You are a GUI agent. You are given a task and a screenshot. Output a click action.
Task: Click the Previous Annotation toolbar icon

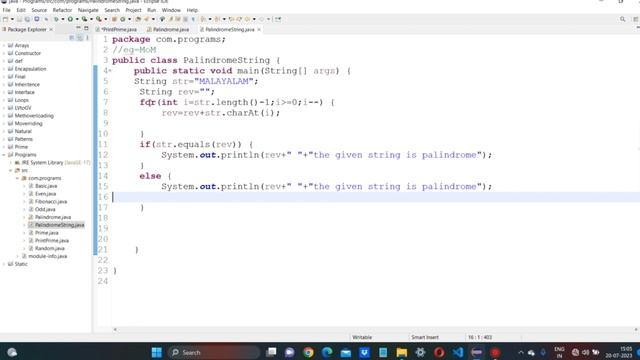[217, 19]
